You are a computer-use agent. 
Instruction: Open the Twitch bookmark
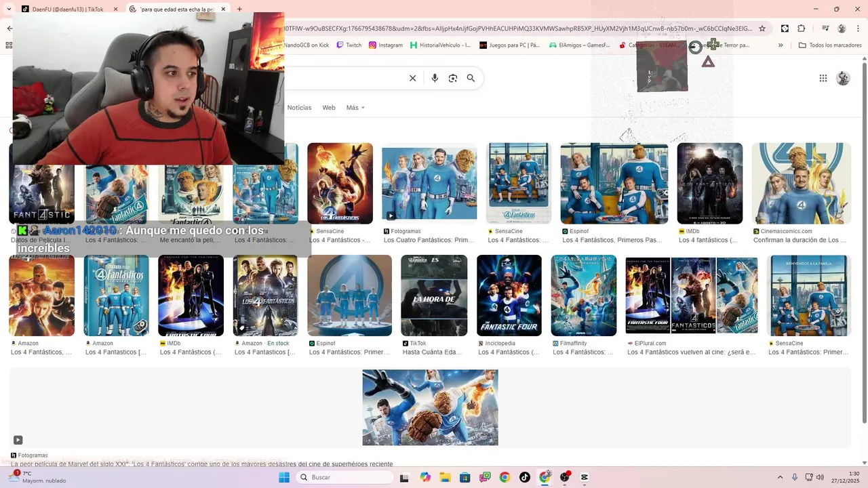click(x=349, y=45)
